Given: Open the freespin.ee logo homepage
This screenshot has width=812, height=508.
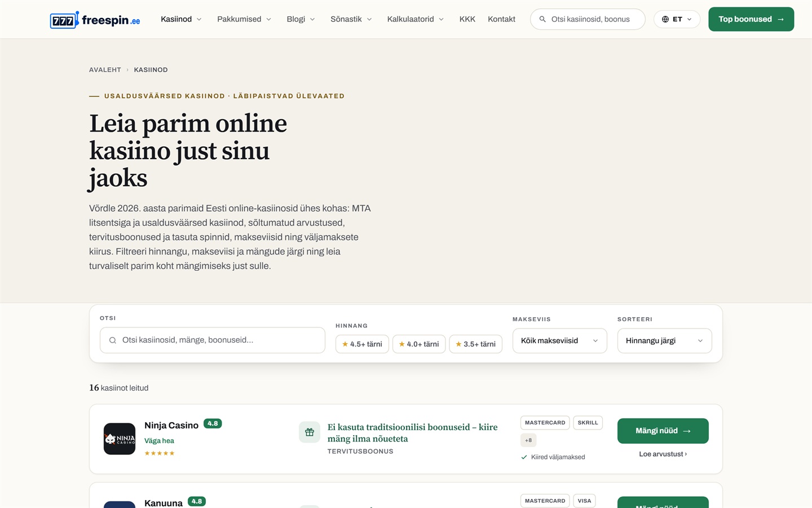Looking at the screenshot, I should pyautogui.click(x=95, y=20).
